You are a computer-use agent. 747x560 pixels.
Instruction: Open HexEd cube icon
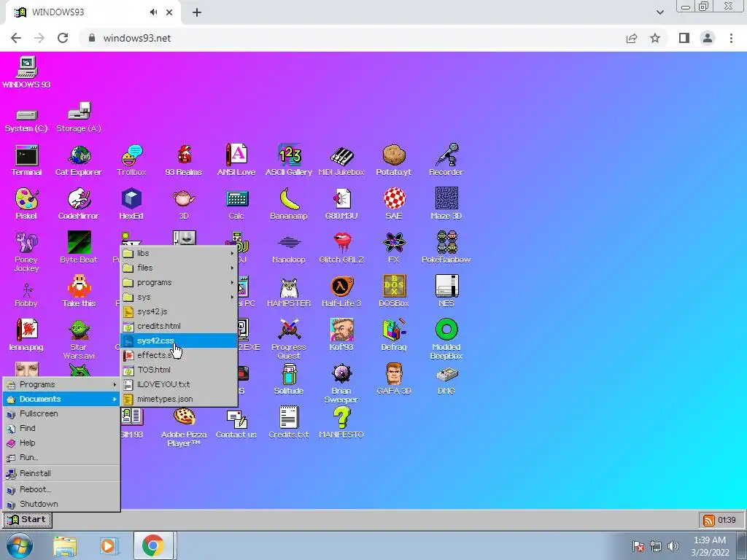click(131, 204)
